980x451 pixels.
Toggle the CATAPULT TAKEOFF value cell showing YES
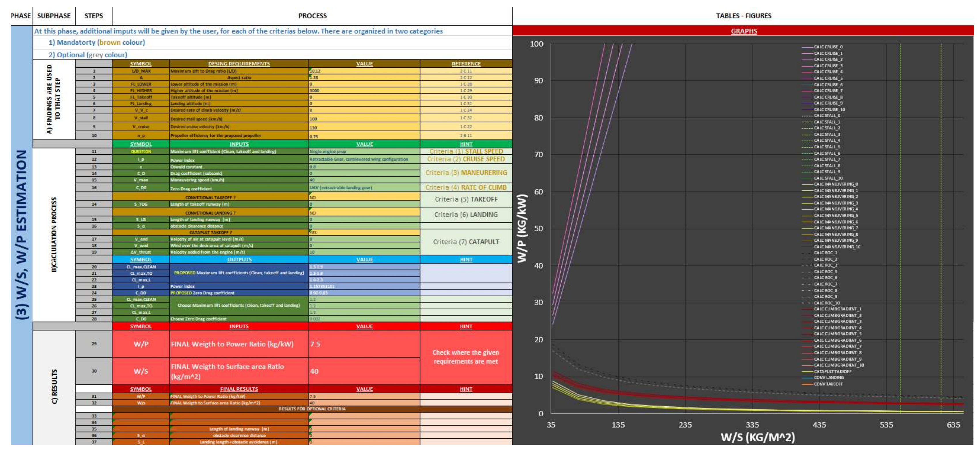coord(364,232)
